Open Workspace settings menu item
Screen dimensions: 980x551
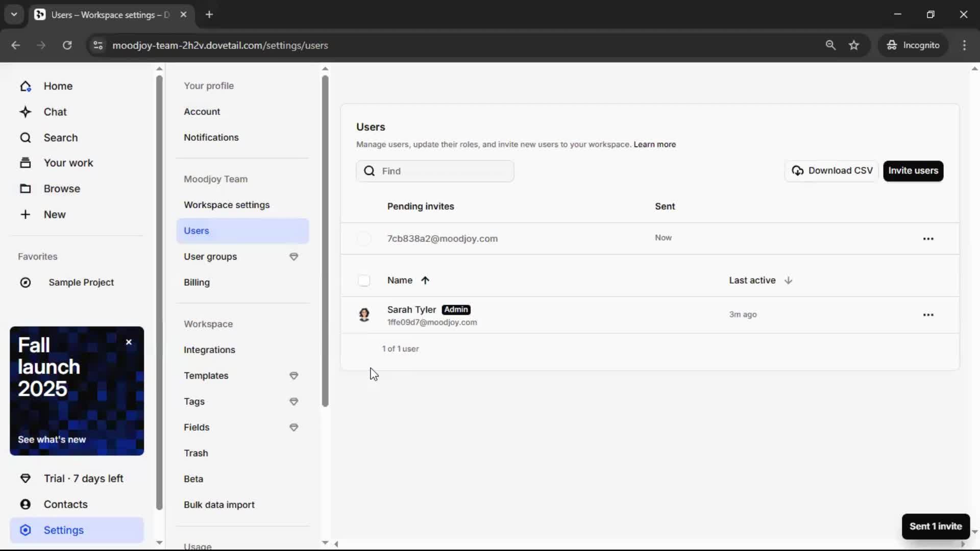pyautogui.click(x=227, y=205)
